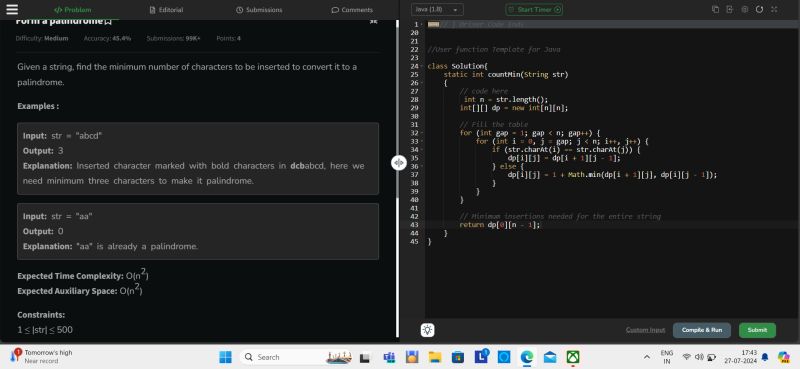Open Task View on the taskbar
This screenshot has height=369, width=800.
point(364,358)
